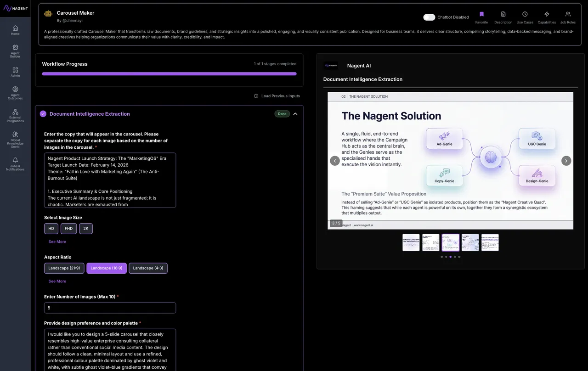Image resolution: width=588 pixels, height=371 pixels.
Task: Click the first carousel pagination dot
Action: (x=442, y=257)
